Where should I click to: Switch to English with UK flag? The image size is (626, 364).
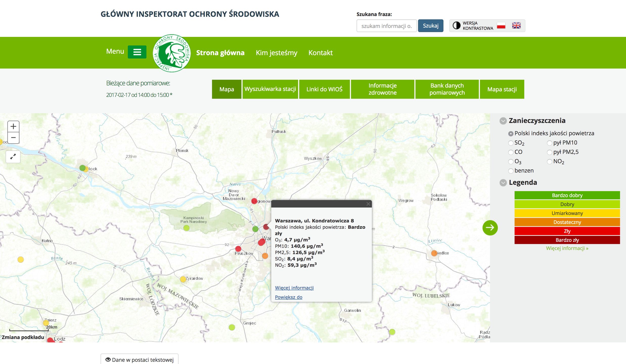[516, 26]
